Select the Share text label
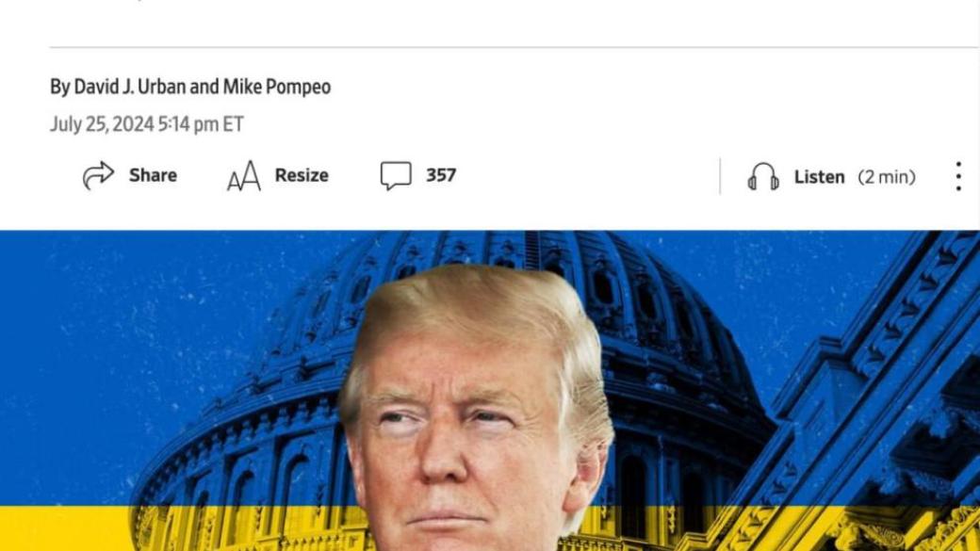The image size is (980, 551). [153, 175]
